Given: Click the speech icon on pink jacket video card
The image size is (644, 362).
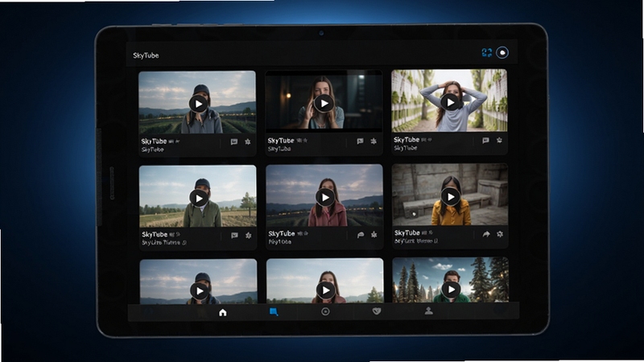Looking at the screenshot, I should click(x=360, y=235).
